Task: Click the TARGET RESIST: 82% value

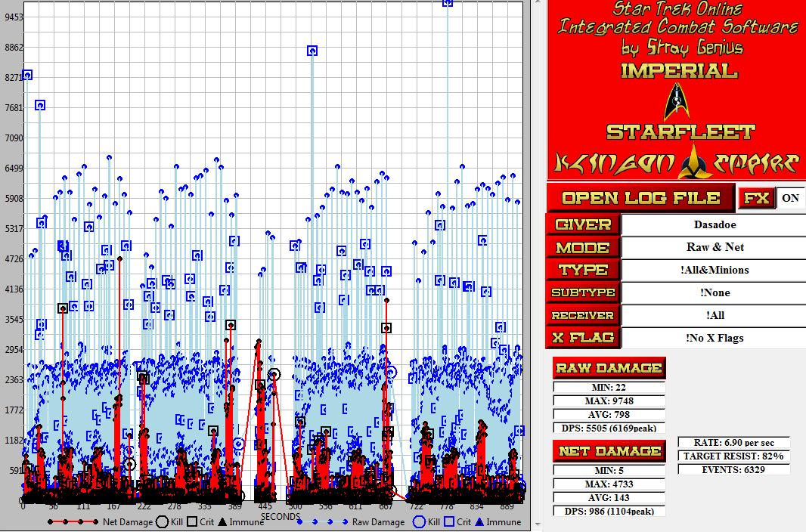Action: tap(733, 456)
